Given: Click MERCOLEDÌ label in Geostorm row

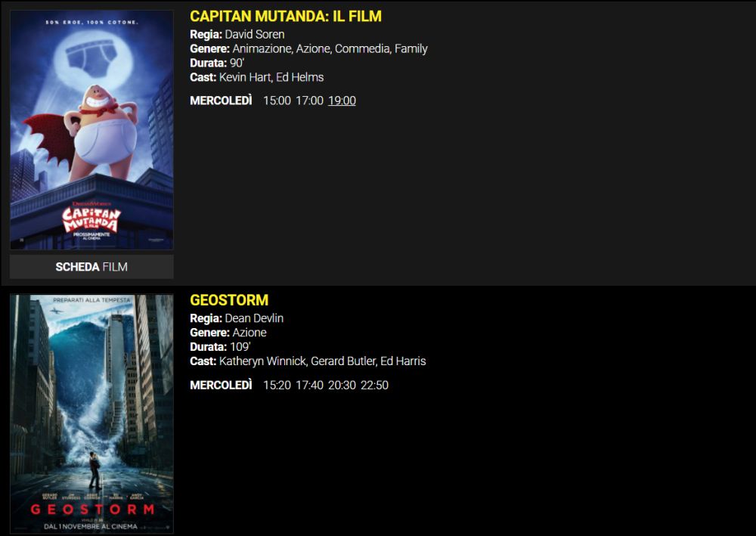Looking at the screenshot, I should click(x=221, y=385).
